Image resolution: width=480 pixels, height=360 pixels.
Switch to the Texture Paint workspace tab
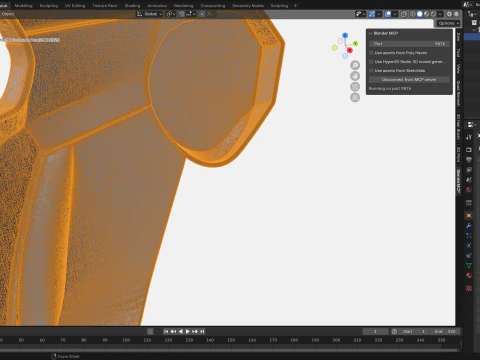(x=105, y=6)
